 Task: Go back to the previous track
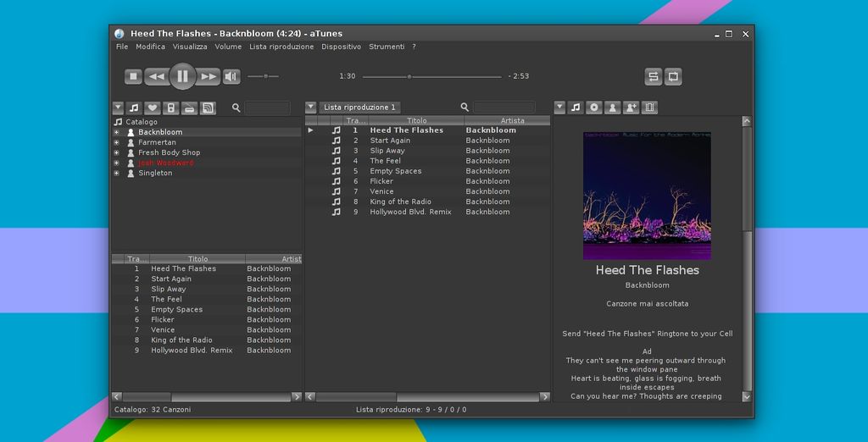point(156,77)
